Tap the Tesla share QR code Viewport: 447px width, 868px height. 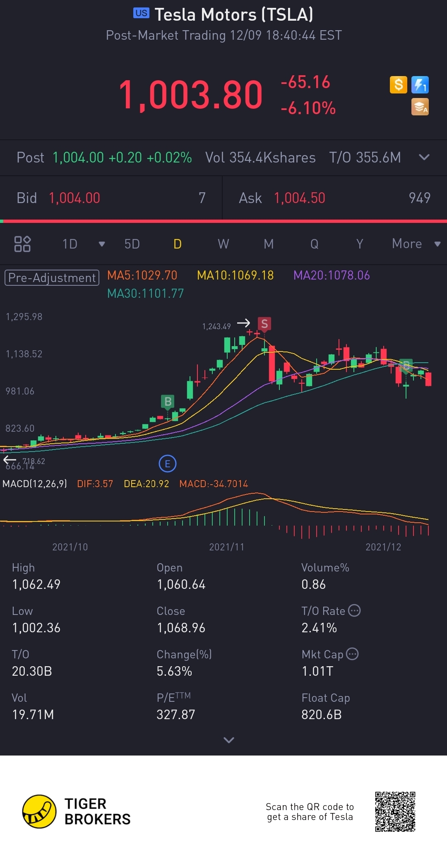[x=395, y=811]
